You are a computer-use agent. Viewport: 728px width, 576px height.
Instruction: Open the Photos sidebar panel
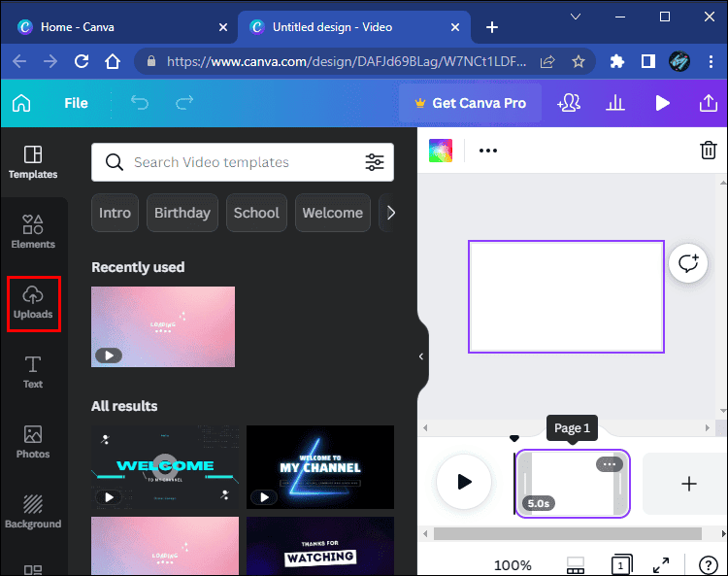click(x=33, y=442)
